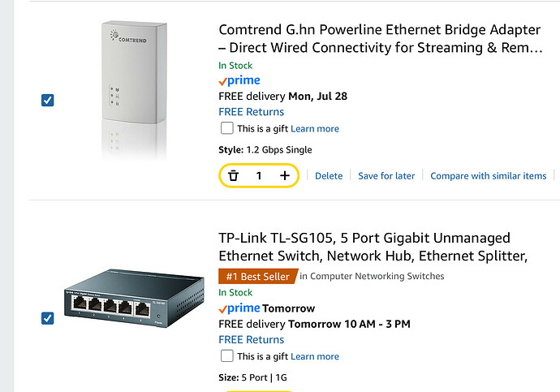Delete the Comtrend adapter from cart
This screenshot has height=392, width=560.
329,176
